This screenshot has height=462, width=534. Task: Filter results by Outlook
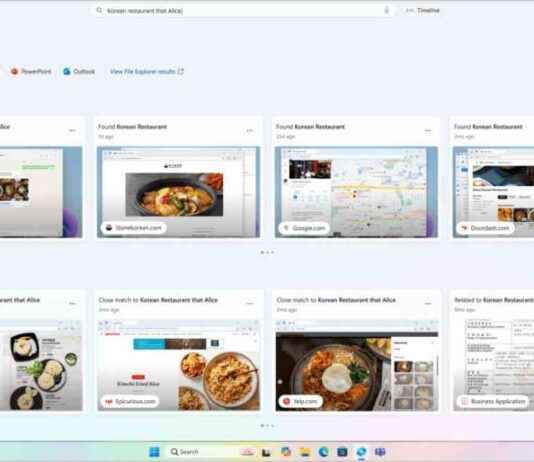79,71
